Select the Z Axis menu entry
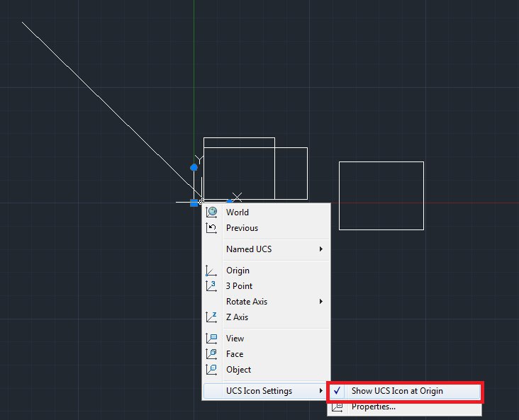 (266, 317)
